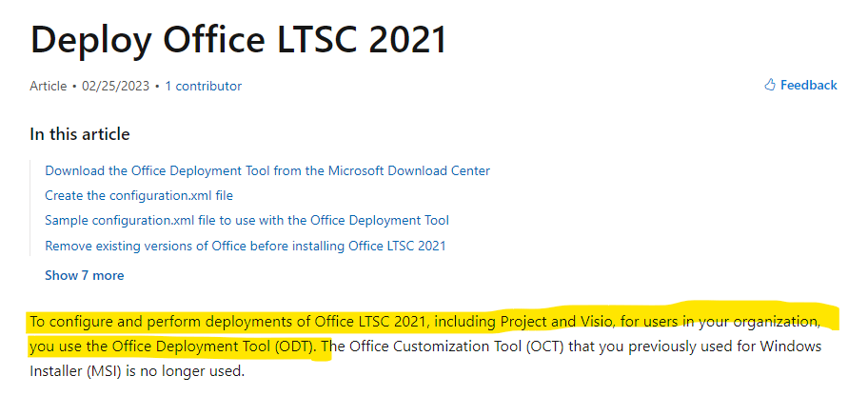The height and width of the screenshot is (396, 868).
Task: Click the 02/25/2023 article date
Action: (x=116, y=86)
